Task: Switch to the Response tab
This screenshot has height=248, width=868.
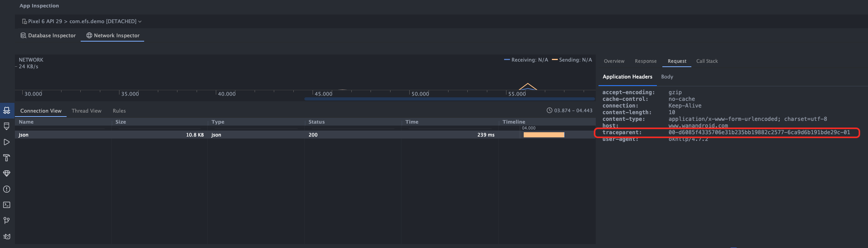Action: [x=646, y=61]
